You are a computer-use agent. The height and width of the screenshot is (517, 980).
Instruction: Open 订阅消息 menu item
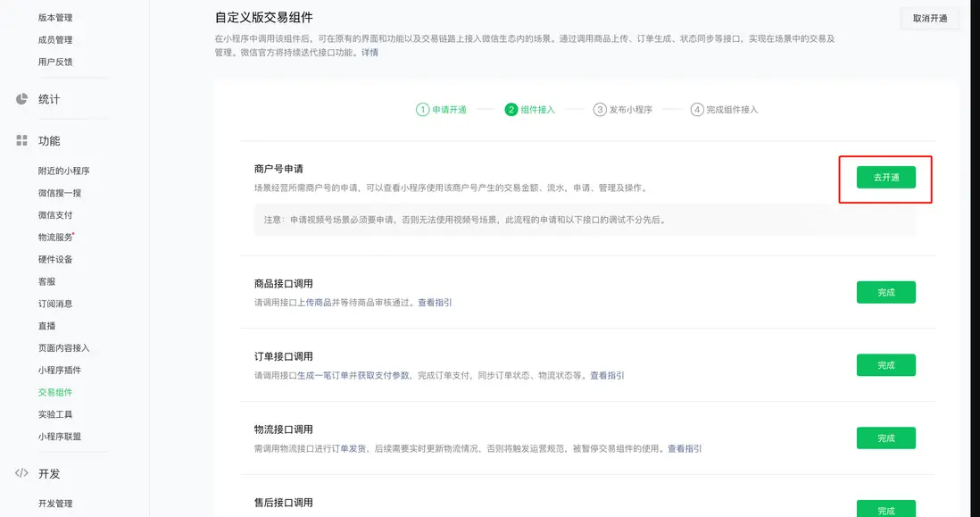55,304
